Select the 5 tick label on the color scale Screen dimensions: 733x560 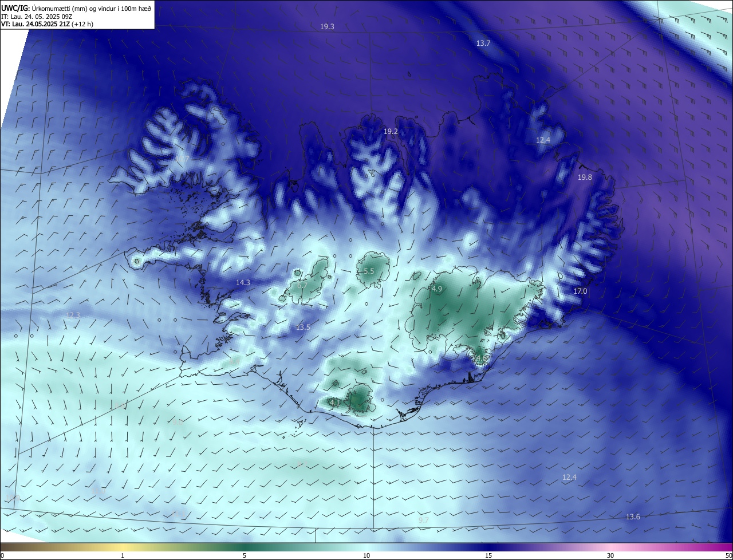click(x=245, y=555)
